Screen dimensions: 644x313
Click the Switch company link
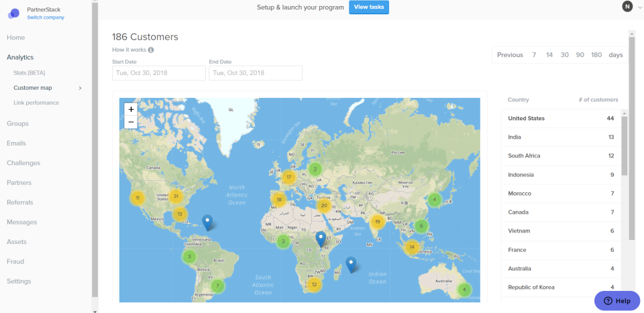46,17
